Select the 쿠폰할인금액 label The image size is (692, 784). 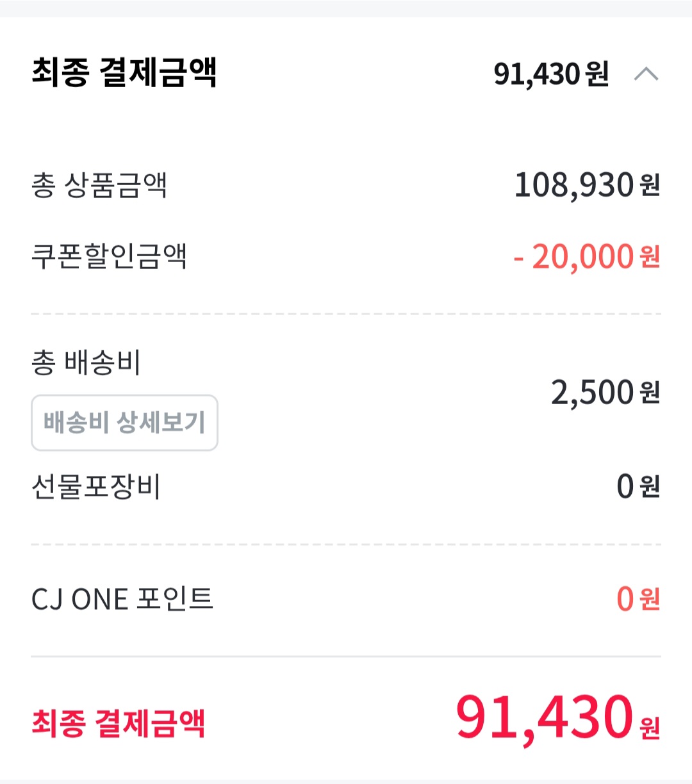109,256
